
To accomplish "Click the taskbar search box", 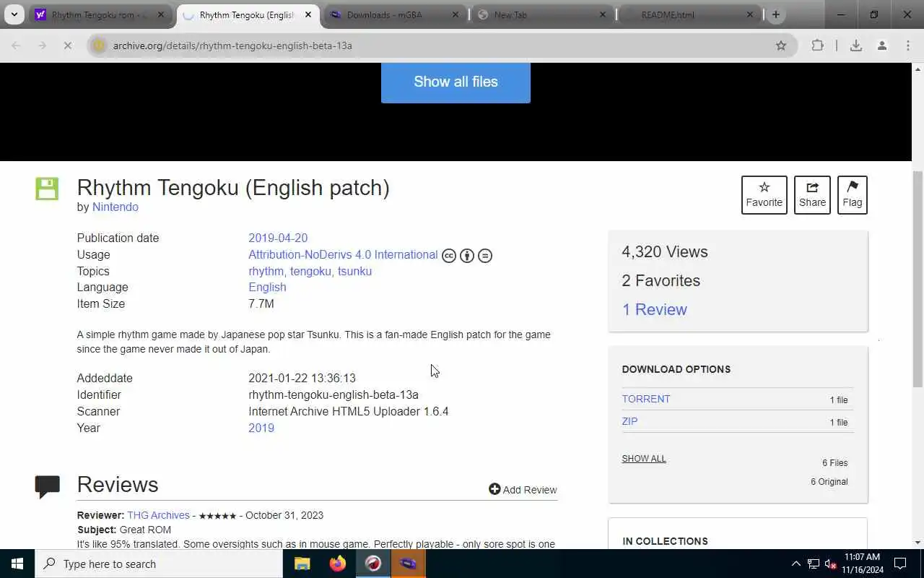I will pos(159,564).
